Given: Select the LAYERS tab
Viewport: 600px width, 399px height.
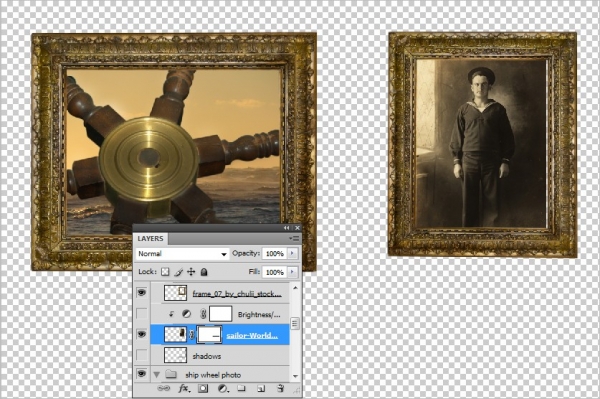Looking at the screenshot, I should [x=150, y=238].
